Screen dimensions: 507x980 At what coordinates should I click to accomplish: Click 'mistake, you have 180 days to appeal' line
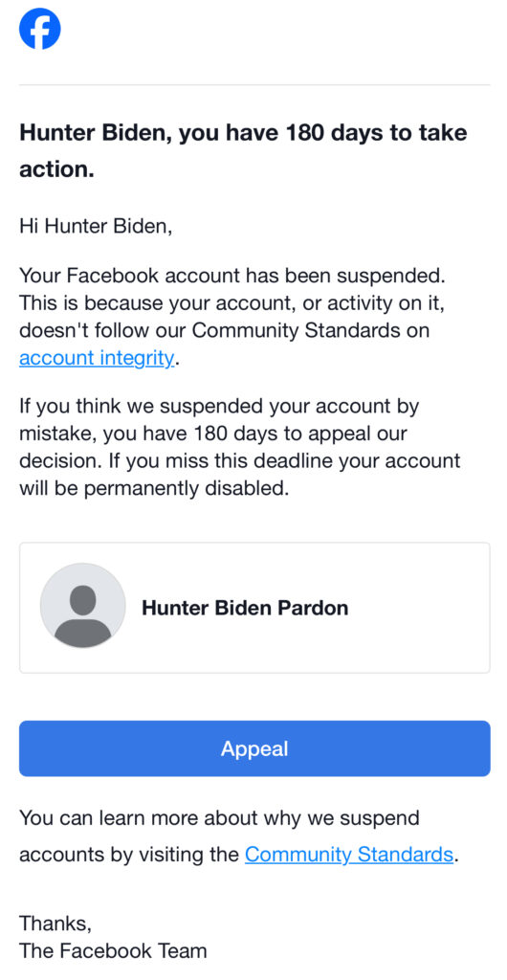[213, 434]
